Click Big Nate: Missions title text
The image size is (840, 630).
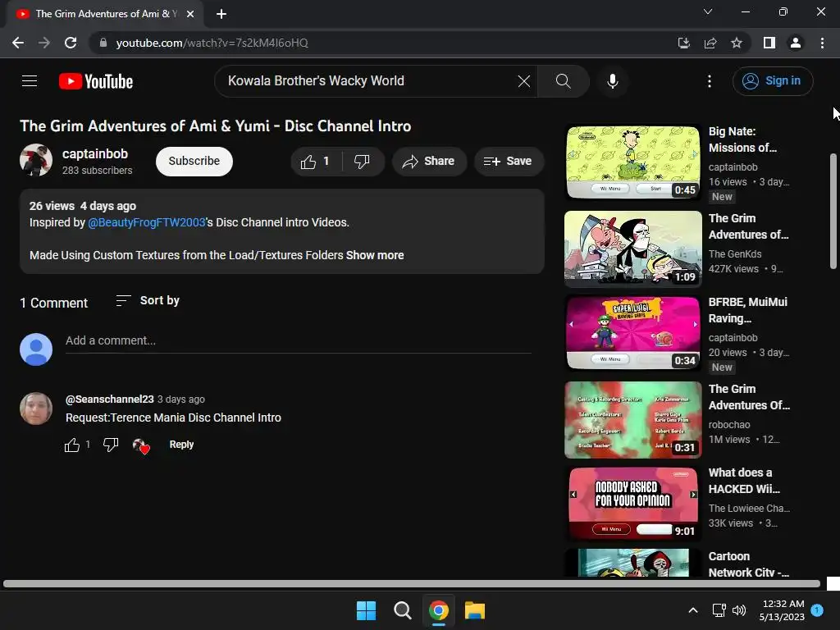742,139
